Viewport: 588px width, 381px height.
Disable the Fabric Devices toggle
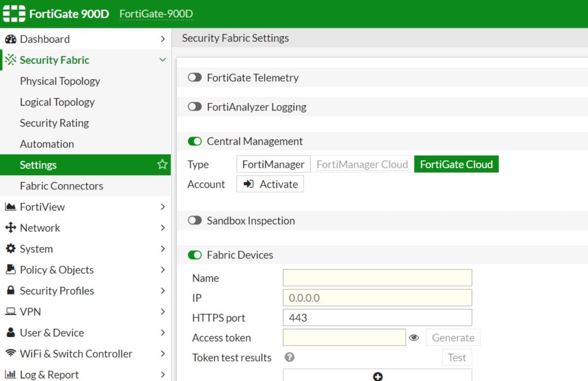point(195,255)
